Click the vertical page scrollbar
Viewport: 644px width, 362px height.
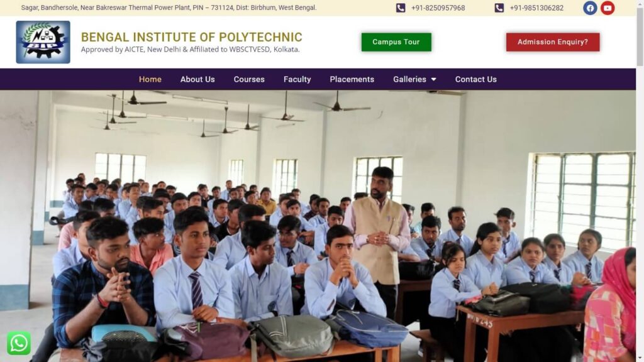(640, 181)
